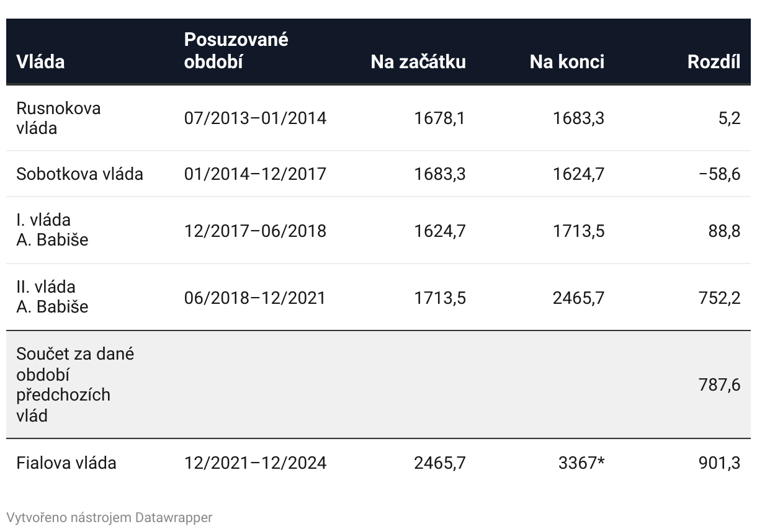Viewport: 757px width, 532px height.
Task: Click the Vláda column header
Action: tap(40, 61)
